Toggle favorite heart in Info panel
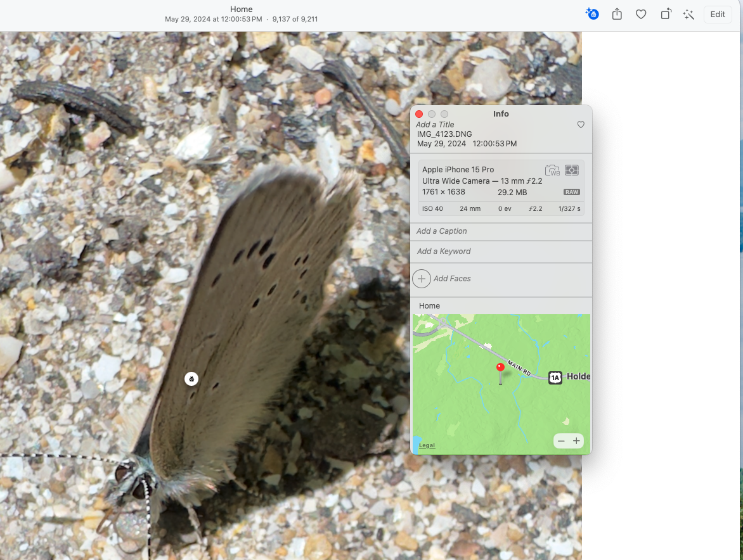 pos(581,125)
